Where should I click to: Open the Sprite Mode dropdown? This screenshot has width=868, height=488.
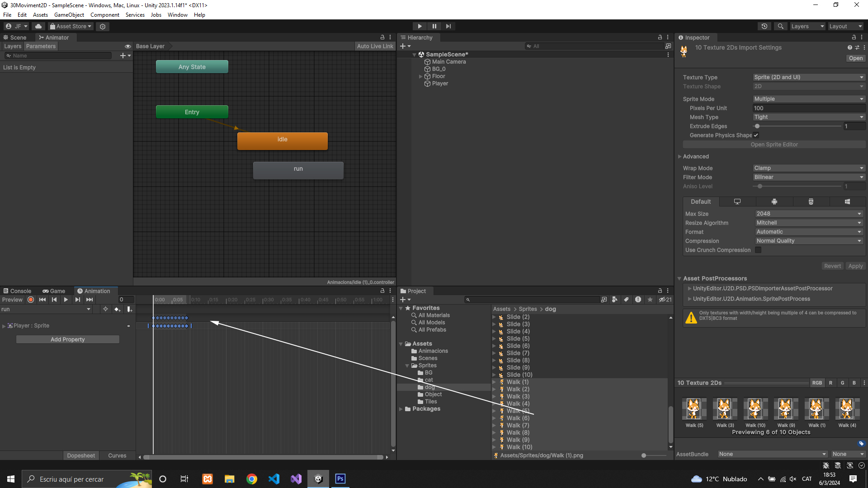[808, 99]
